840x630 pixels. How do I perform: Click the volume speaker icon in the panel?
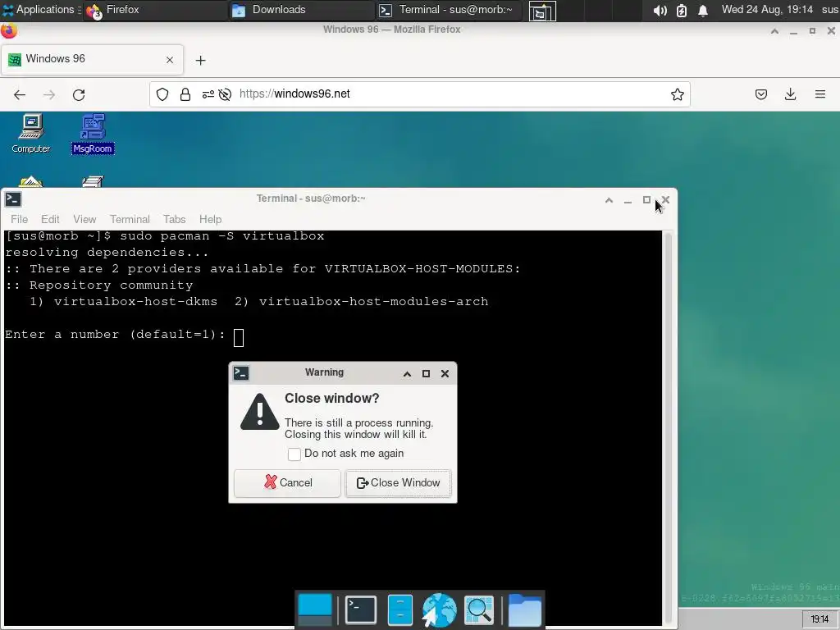pyautogui.click(x=660, y=10)
